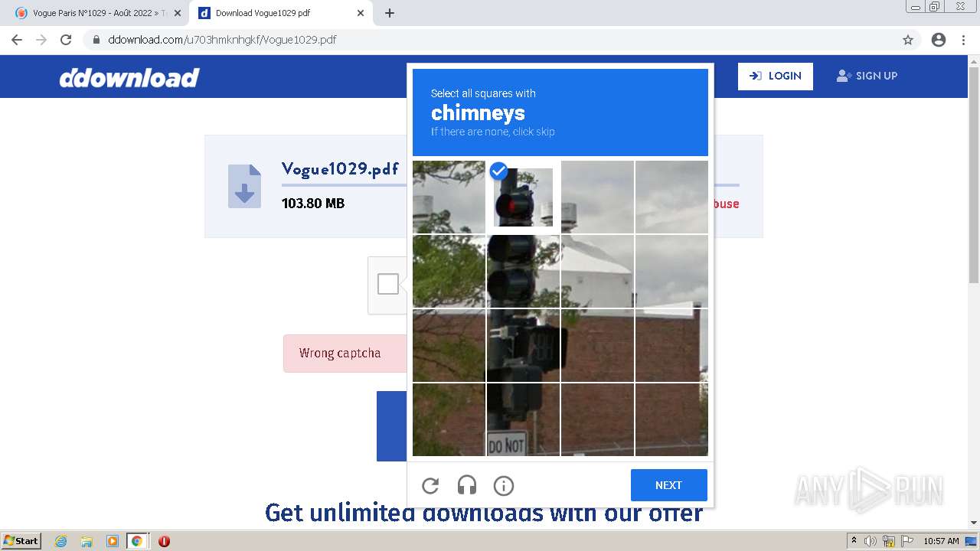Open Action Center flag icon

906,541
